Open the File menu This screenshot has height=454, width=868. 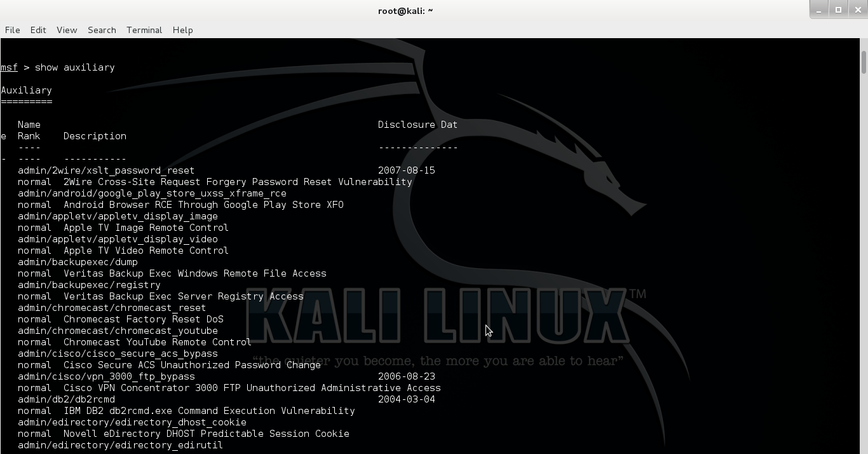pos(12,30)
